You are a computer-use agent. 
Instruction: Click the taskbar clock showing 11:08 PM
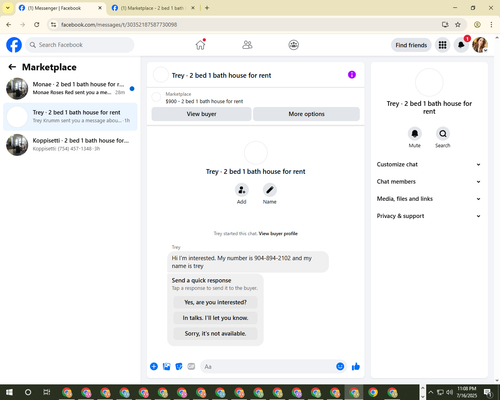pyautogui.click(x=466, y=392)
